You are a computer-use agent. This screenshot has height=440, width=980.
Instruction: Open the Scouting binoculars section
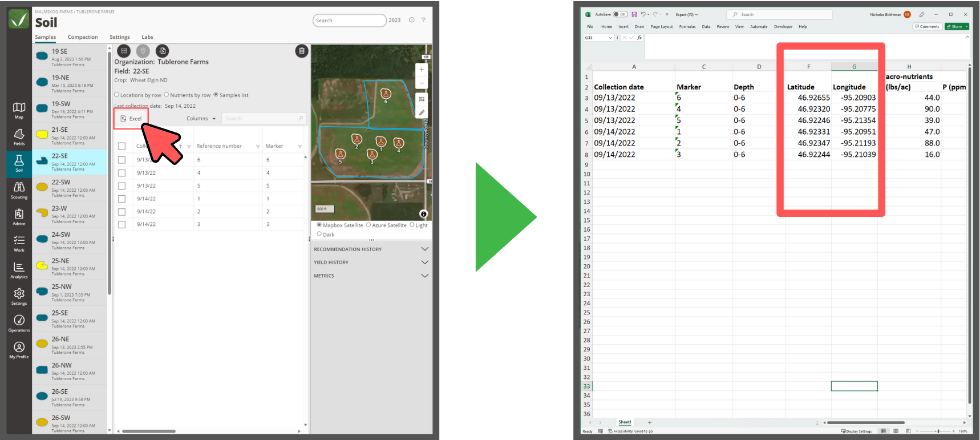tap(19, 190)
